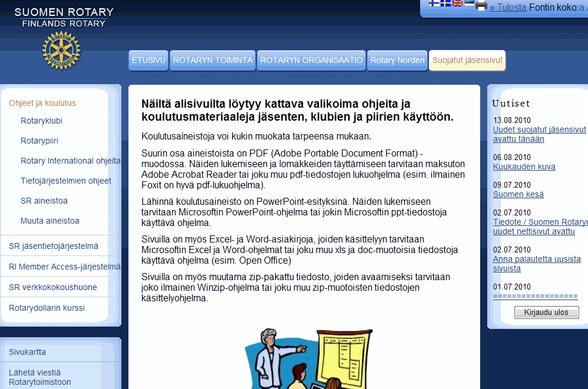
Task: Go to SR jäsentietojärjestelmä
Action: [x=54, y=246]
